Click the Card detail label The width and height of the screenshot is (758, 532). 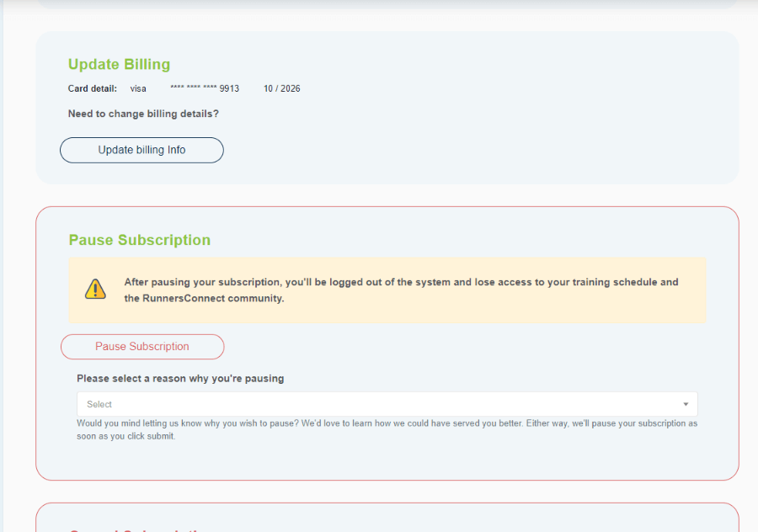point(93,88)
